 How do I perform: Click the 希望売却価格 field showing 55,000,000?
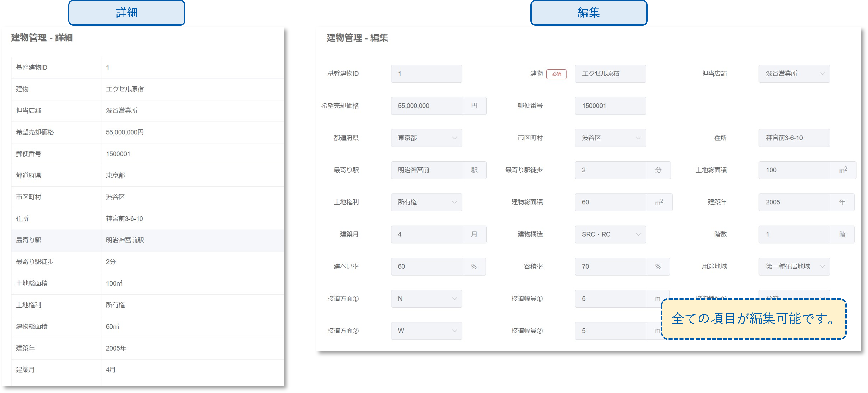point(426,106)
